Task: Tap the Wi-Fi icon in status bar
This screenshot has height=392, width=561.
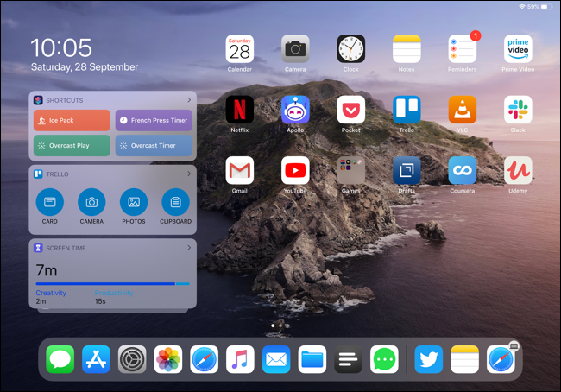Action: 522,6
